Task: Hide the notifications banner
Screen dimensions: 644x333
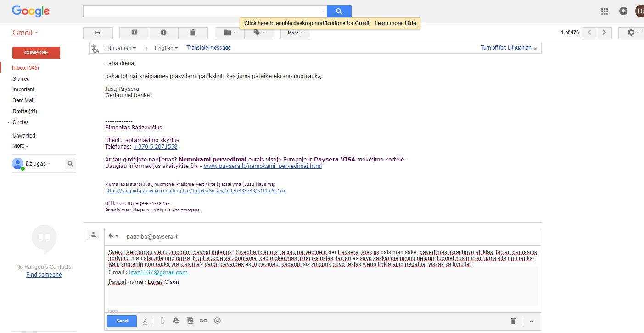Action: 410,23
